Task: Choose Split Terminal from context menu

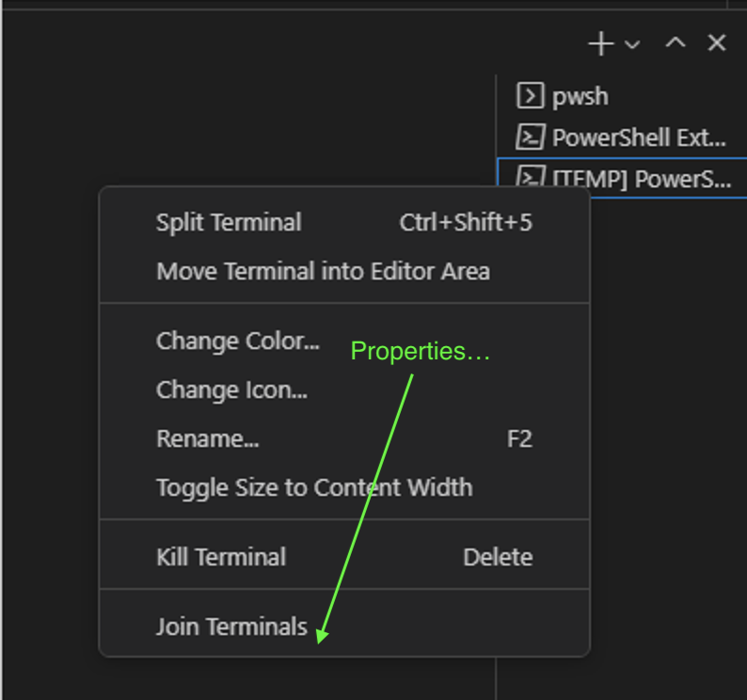Action: (x=344, y=223)
